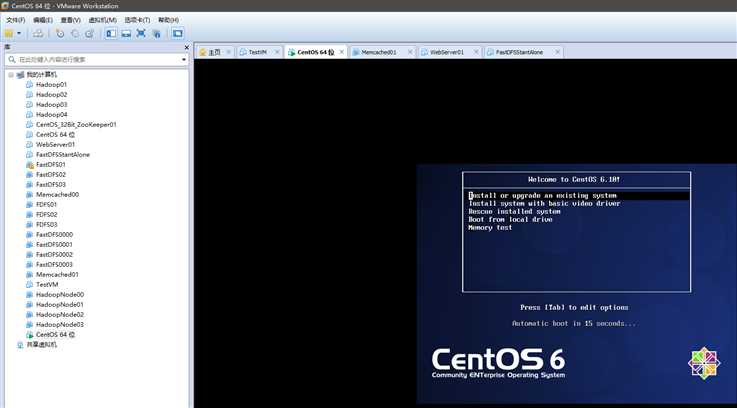The width and height of the screenshot is (737, 408).
Task: Close the library side panel
Action: (187, 47)
